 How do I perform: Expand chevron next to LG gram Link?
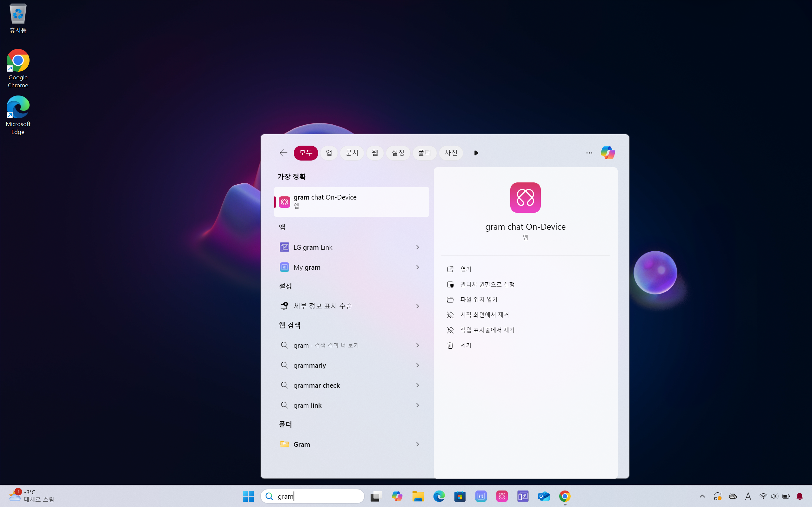point(417,247)
